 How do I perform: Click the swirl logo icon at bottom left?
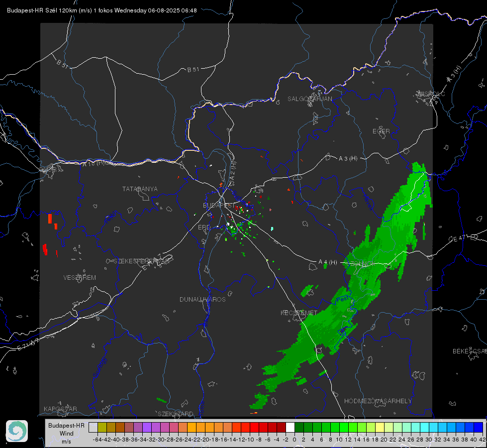click(17, 431)
